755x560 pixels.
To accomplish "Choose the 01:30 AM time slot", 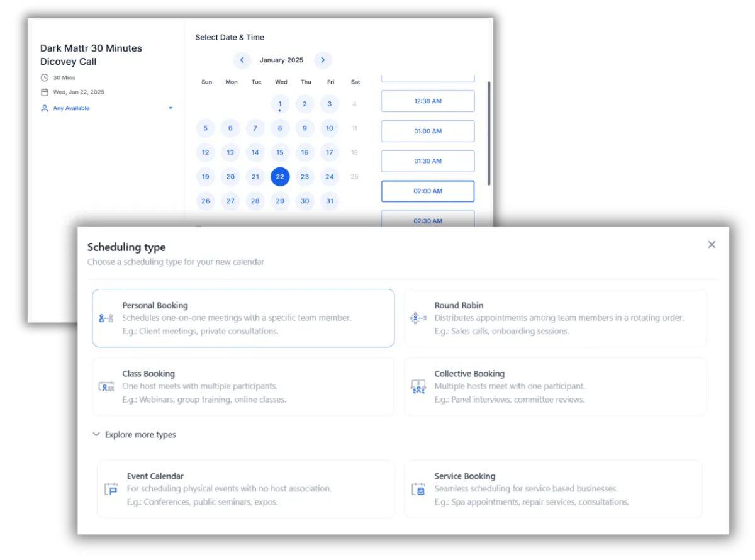I will pos(428,161).
